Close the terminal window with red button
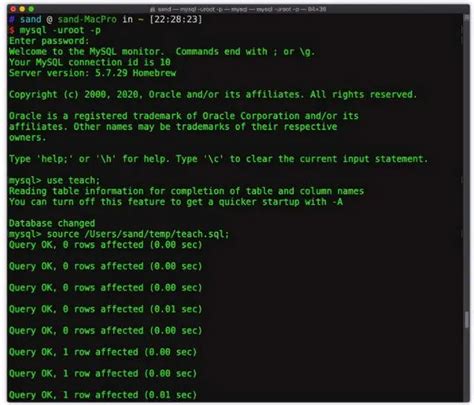474x405 pixels. tap(13, 9)
